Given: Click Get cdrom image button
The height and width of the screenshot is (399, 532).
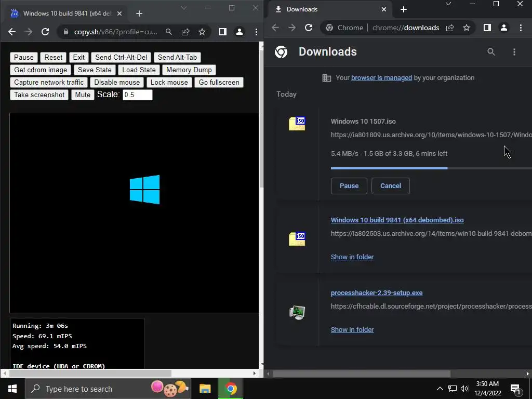Looking at the screenshot, I should click(x=41, y=70).
